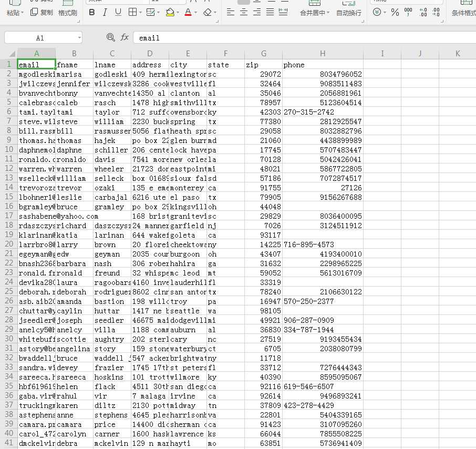476x449 pixels.
Task: Select row 17 header
Action: click(9, 216)
